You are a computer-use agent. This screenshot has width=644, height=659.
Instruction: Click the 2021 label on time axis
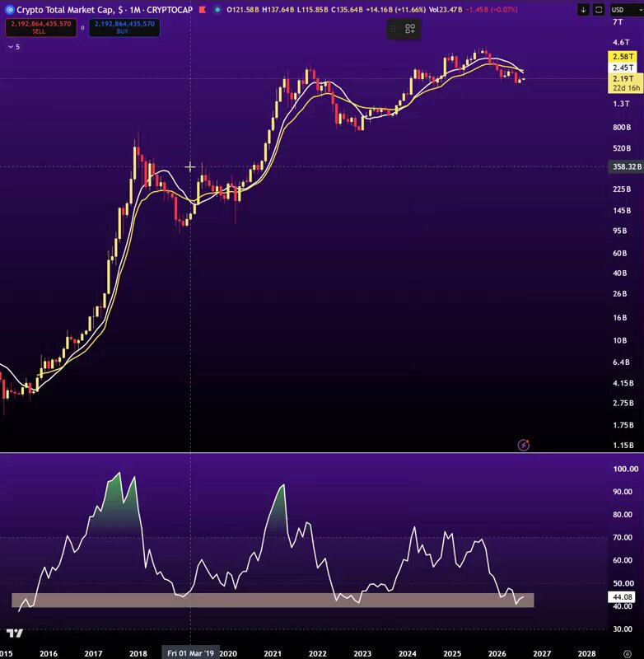(x=273, y=653)
